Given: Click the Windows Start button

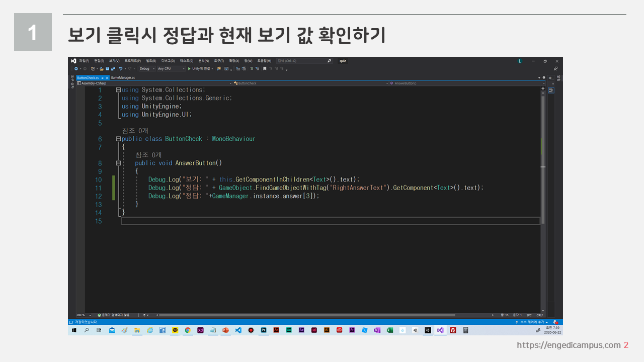Looking at the screenshot, I should click(x=74, y=330).
